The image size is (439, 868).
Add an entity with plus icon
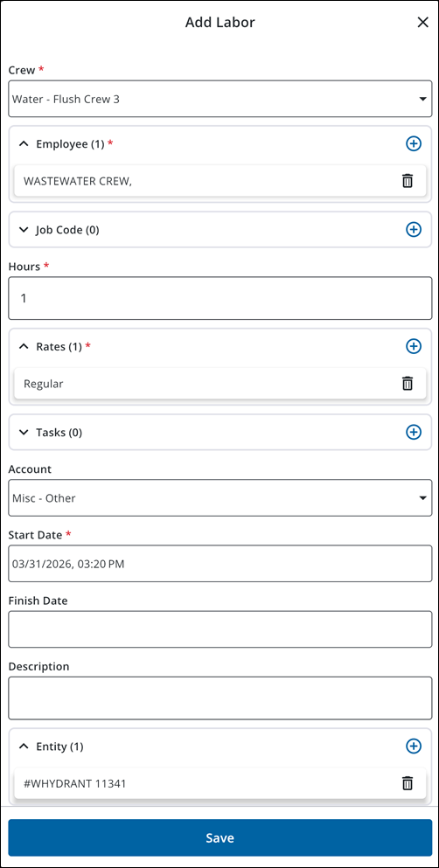(414, 746)
